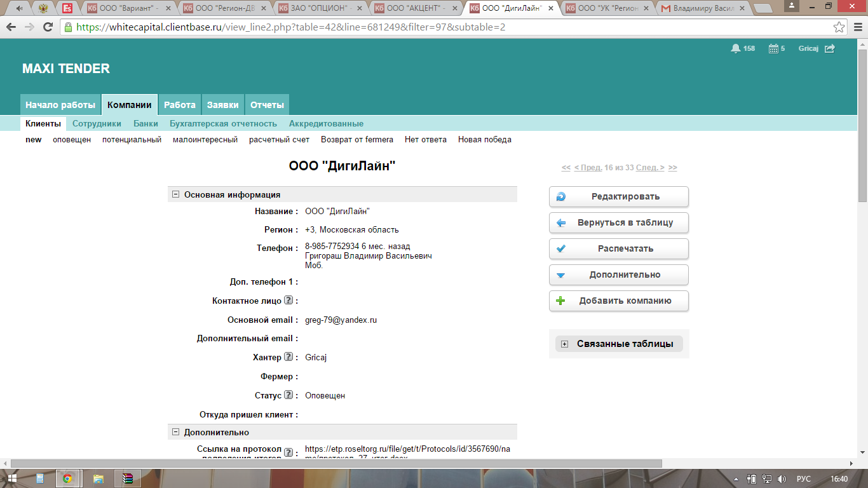868x488 pixels.
Task: Click Вернуться в таблицу button
Action: [x=618, y=223]
